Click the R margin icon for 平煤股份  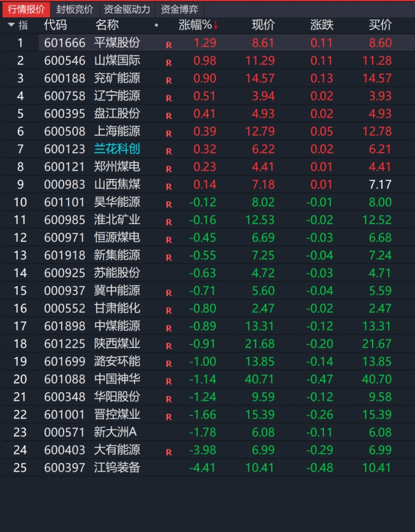(169, 45)
